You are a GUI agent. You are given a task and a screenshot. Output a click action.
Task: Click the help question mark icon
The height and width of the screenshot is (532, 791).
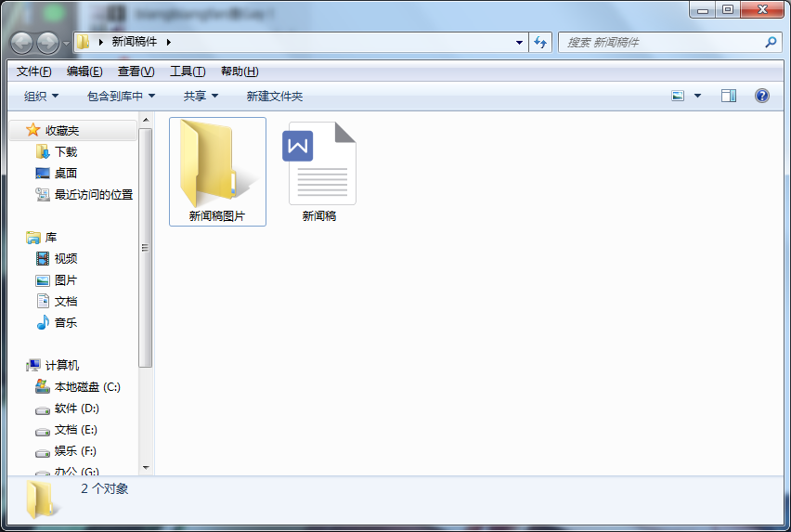tap(762, 96)
